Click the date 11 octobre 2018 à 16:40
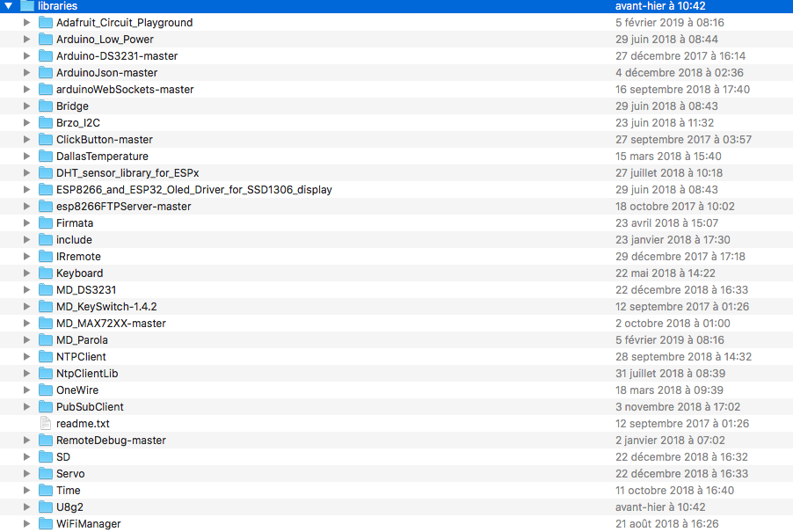 pyautogui.click(x=674, y=490)
